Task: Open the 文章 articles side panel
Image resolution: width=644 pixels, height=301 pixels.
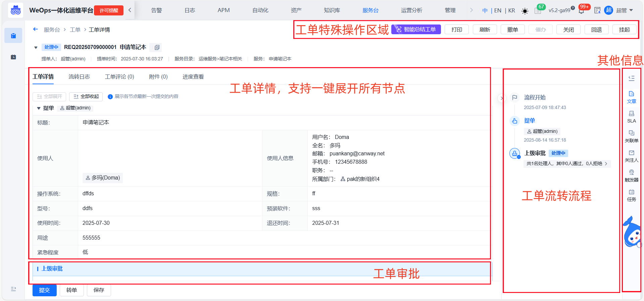Action: (x=631, y=97)
